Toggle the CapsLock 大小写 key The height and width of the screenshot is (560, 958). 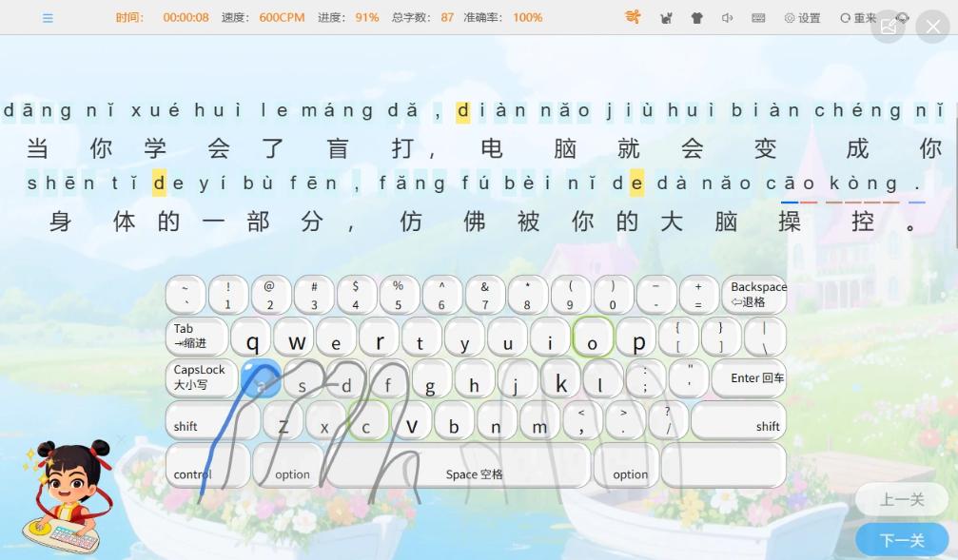tap(199, 377)
